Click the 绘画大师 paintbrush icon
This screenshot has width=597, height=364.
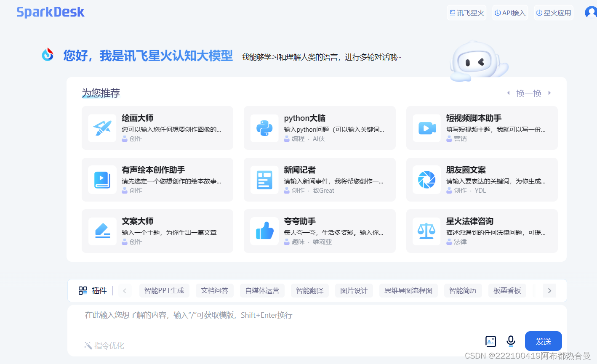[102, 128]
